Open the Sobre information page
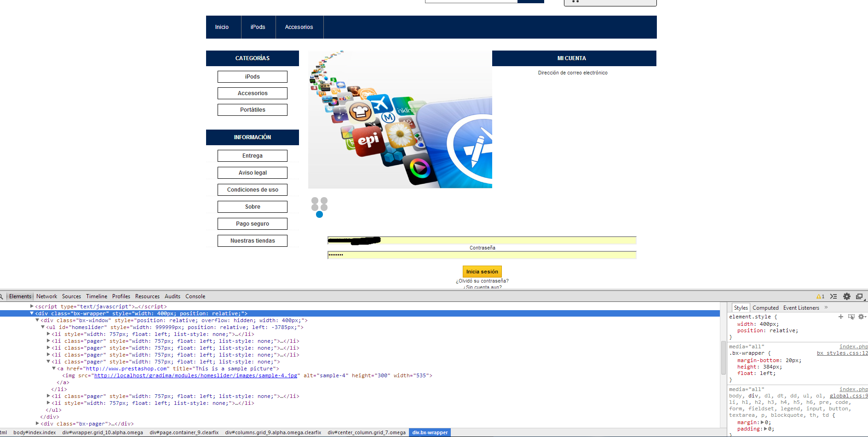868x437 pixels. (253, 207)
